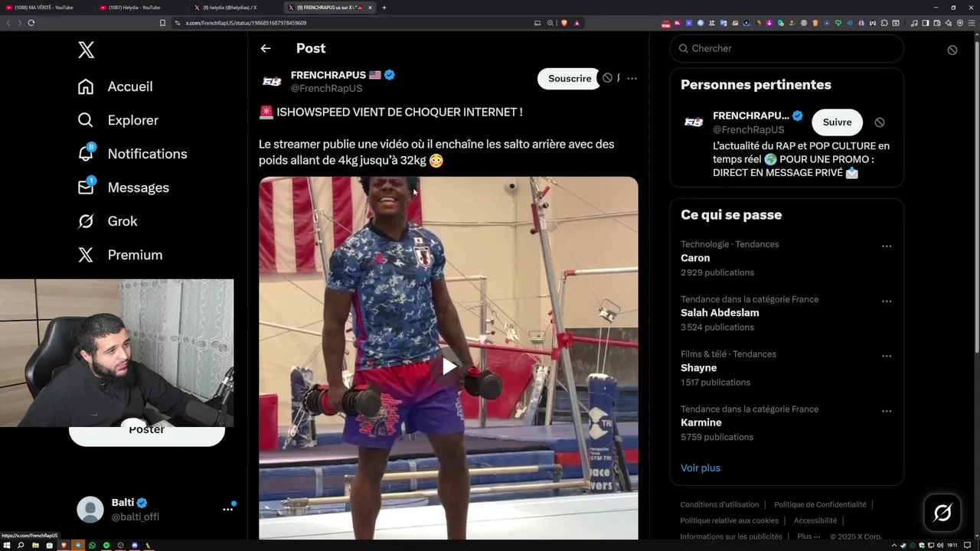The width and height of the screenshot is (980, 551).
Task: Click the FRENCHRAPUS avatar in Personnes pertinentes
Action: pos(694,122)
